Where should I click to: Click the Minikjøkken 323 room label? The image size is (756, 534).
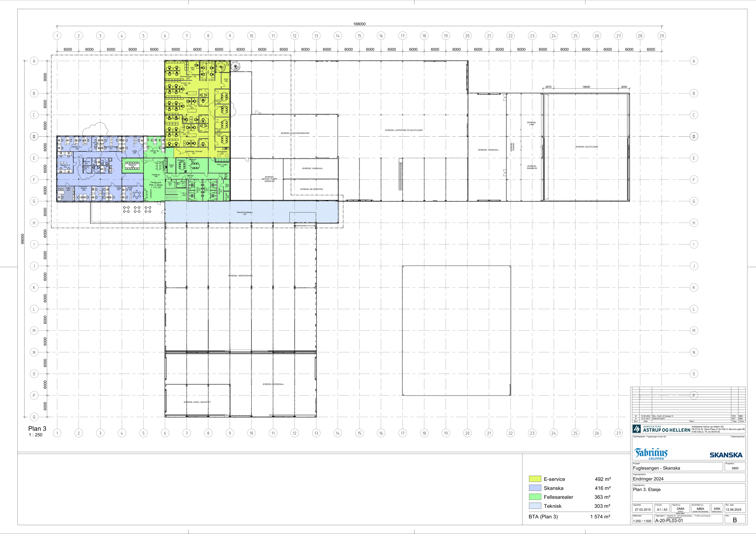pyautogui.click(x=222, y=153)
